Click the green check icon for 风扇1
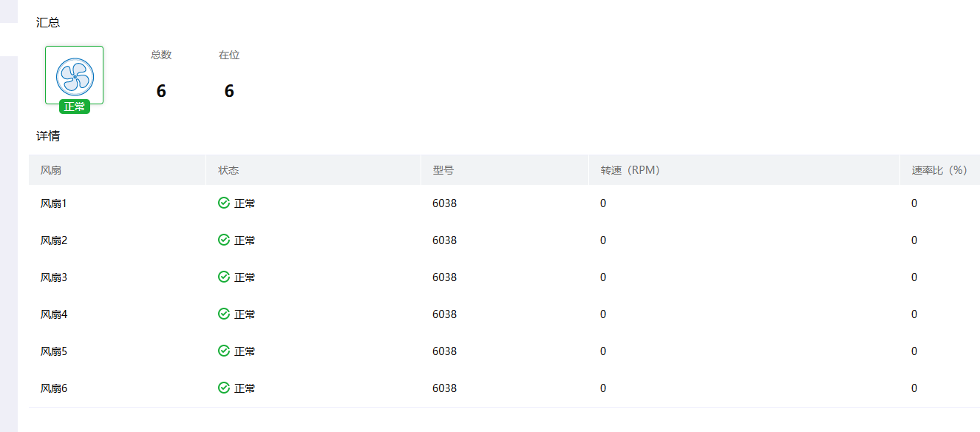Screen dimensions: 980x432 (x=224, y=203)
